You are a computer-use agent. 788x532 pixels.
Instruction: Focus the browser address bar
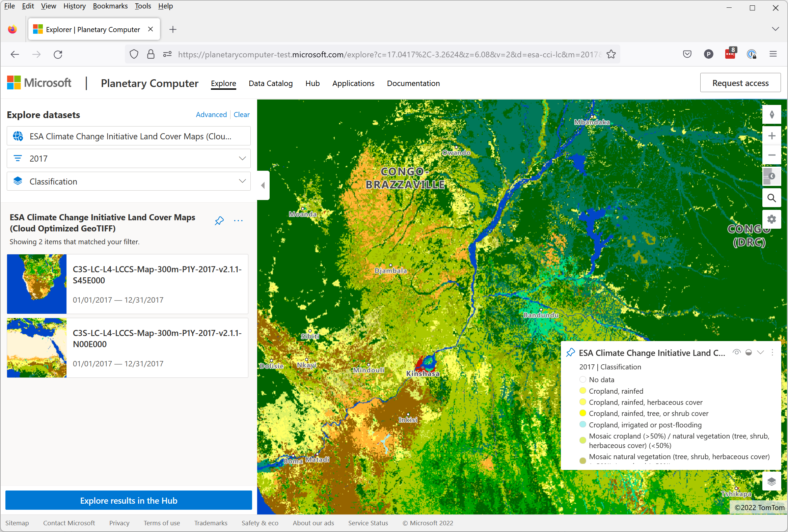pyautogui.click(x=390, y=54)
